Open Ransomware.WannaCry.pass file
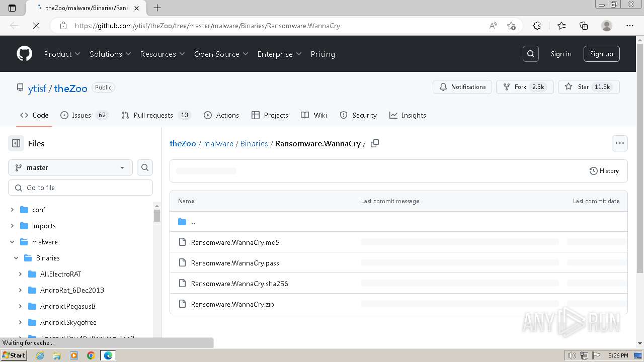Screen dimensions: 644x362 click(x=235, y=263)
